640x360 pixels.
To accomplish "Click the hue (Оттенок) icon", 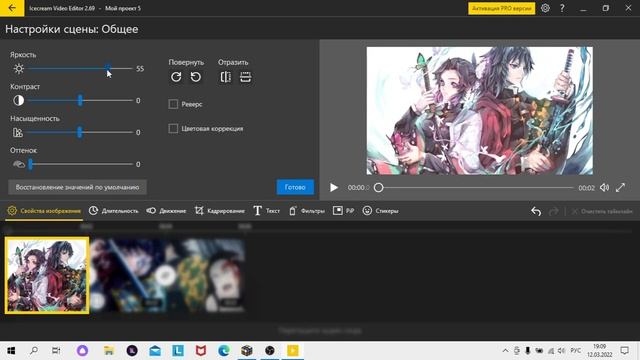I will [x=19, y=164].
